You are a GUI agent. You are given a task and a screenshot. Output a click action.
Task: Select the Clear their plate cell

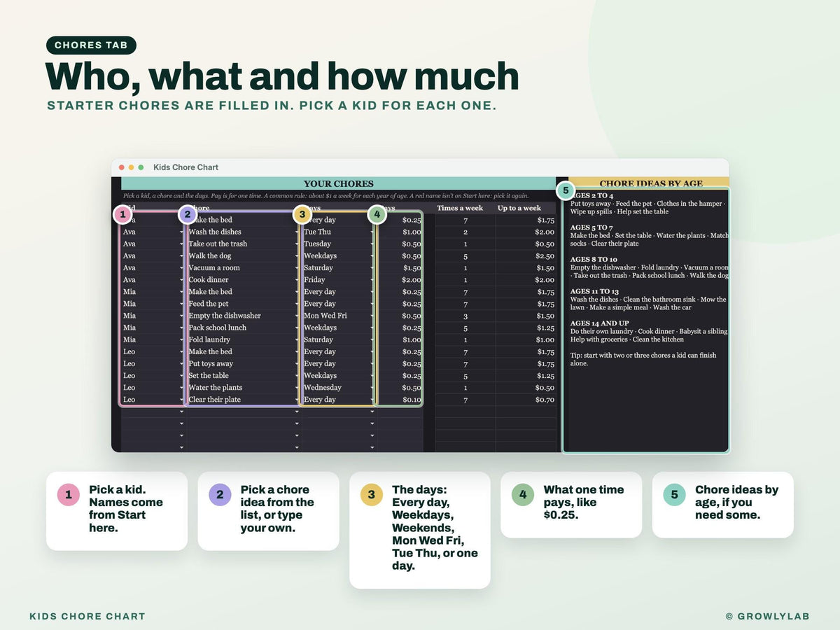click(x=244, y=400)
